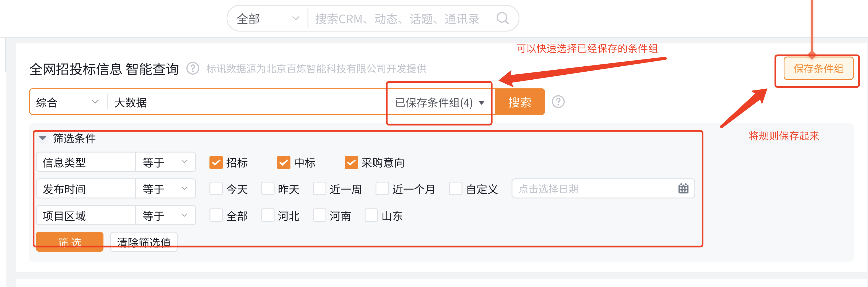This screenshot has width=868, height=287.
Task: Click the search magnifier icon in the top bar
Action: pyautogui.click(x=503, y=19)
